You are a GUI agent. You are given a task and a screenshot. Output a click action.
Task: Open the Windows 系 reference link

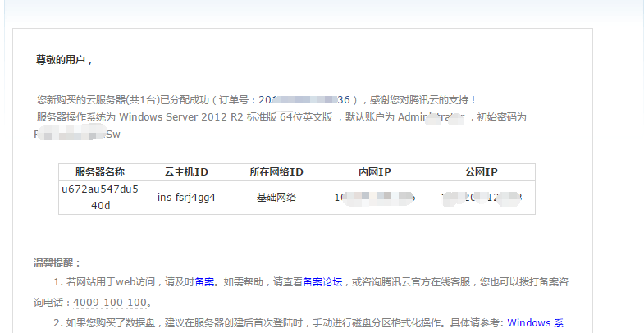click(535, 322)
